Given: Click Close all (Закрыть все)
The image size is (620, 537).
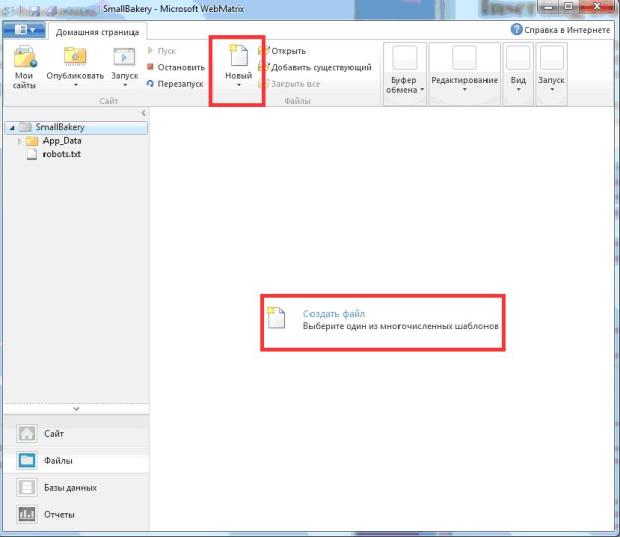Looking at the screenshot, I should 289,84.
